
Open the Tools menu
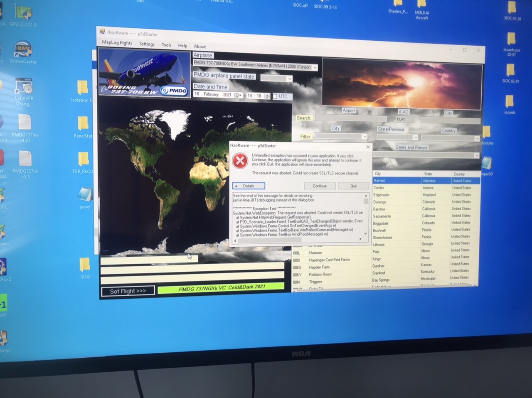pos(166,45)
